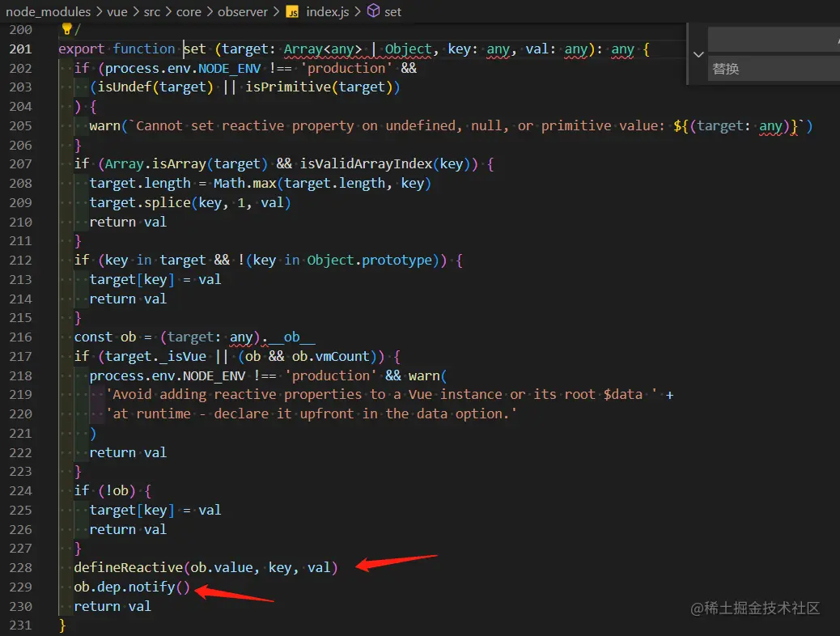
Task: Click isPrimitive on line 203
Action: point(288,87)
